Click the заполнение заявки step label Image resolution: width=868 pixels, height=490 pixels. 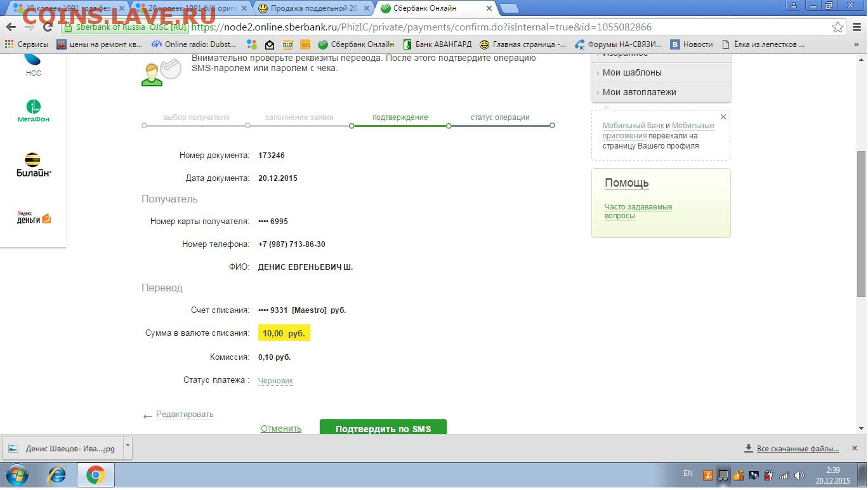pyautogui.click(x=299, y=117)
